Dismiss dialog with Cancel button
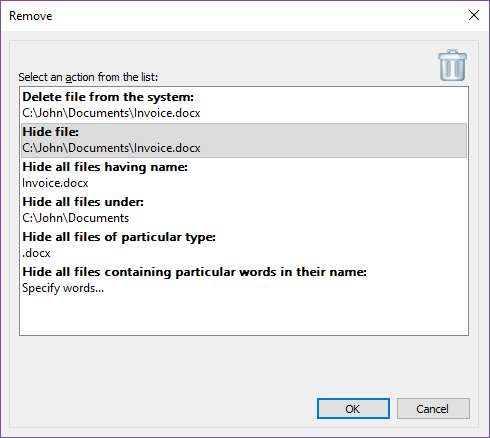 tap(433, 409)
